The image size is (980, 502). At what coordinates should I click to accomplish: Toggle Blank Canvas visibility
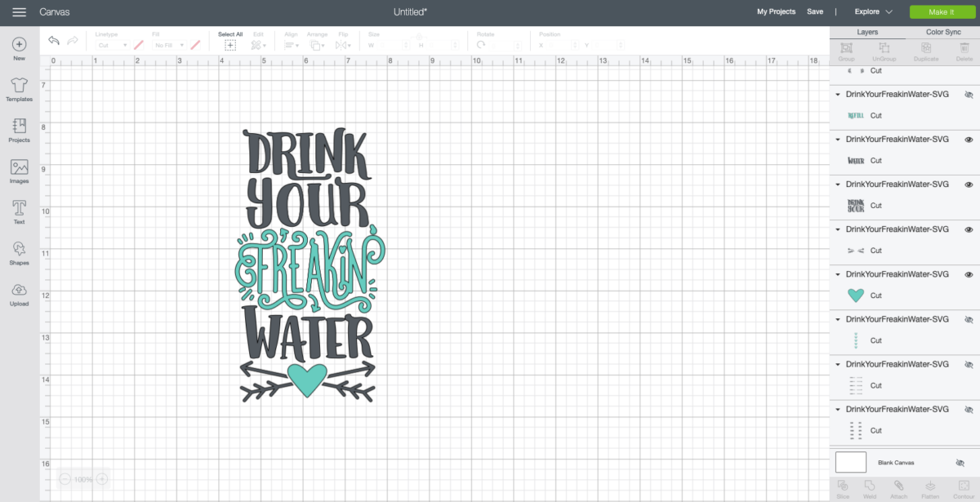960,463
